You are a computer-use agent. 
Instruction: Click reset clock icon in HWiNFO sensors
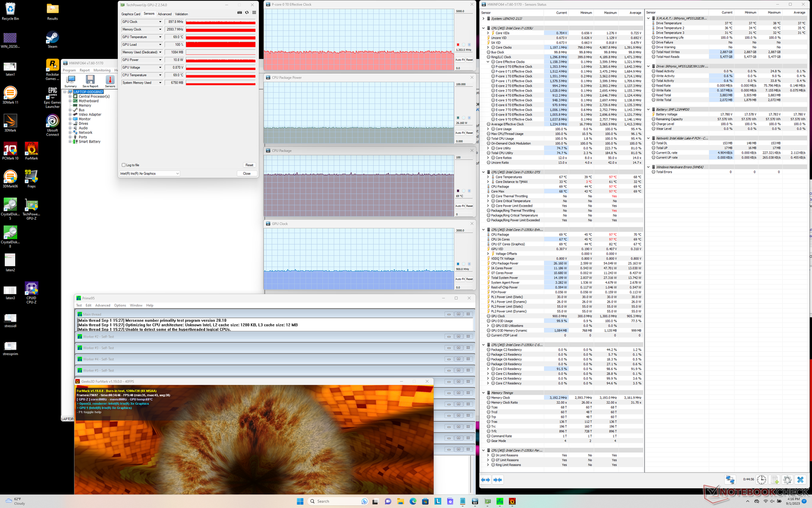click(761, 480)
